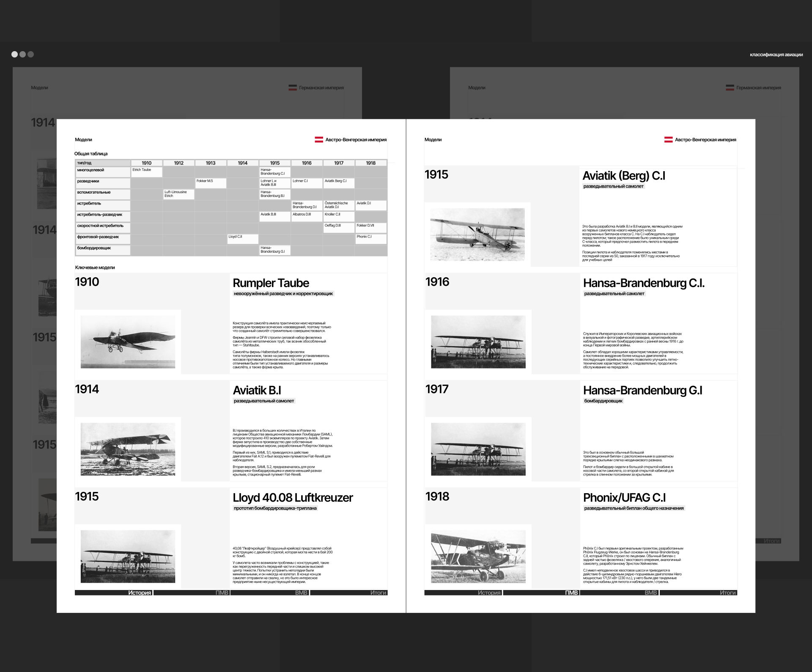The width and height of the screenshot is (812, 672).
Task: Select ВМВ tab on the left page
Action: point(301,593)
